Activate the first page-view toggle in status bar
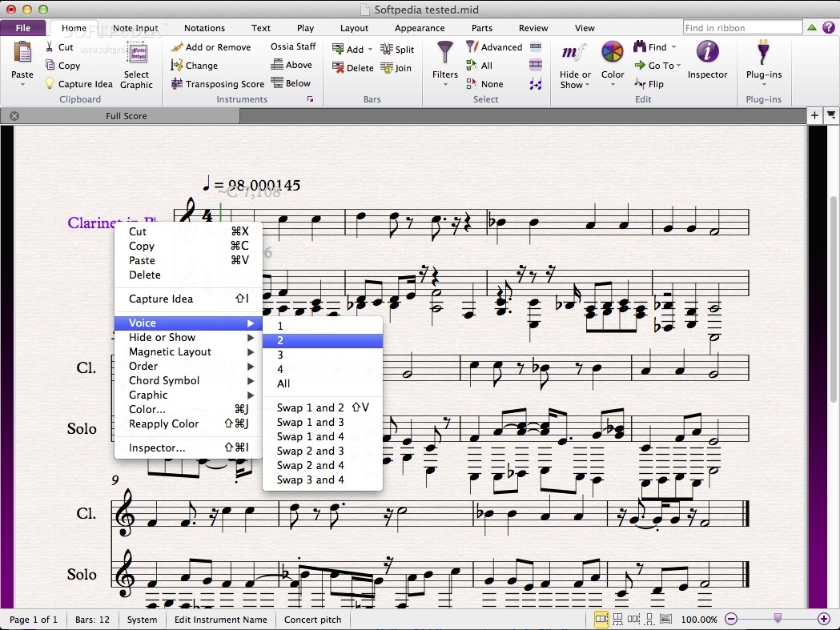Screen dimensions: 840x630 click(x=601, y=619)
